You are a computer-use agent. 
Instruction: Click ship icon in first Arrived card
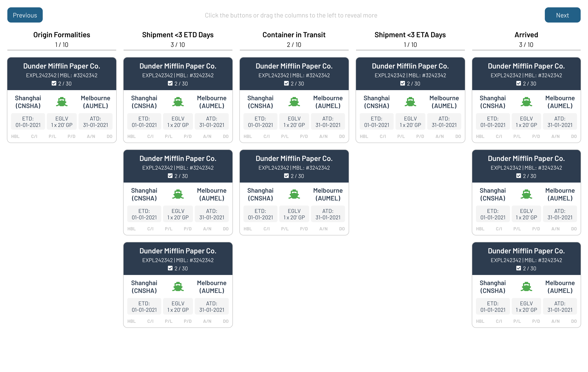[x=526, y=102]
